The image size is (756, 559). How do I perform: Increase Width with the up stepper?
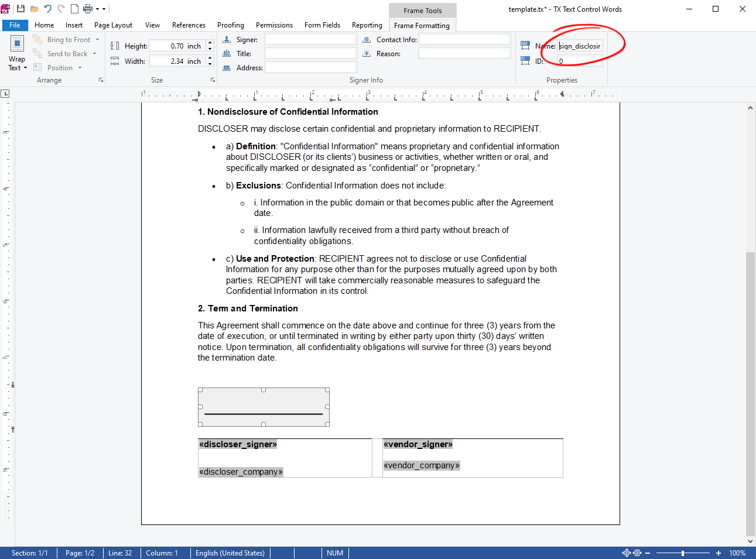(210, 58)
